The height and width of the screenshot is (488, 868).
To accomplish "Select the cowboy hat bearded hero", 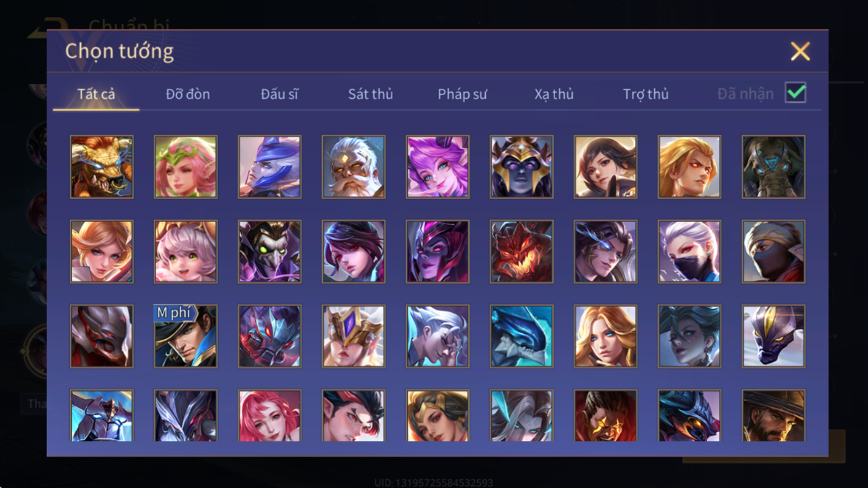I will coord(773,416).
